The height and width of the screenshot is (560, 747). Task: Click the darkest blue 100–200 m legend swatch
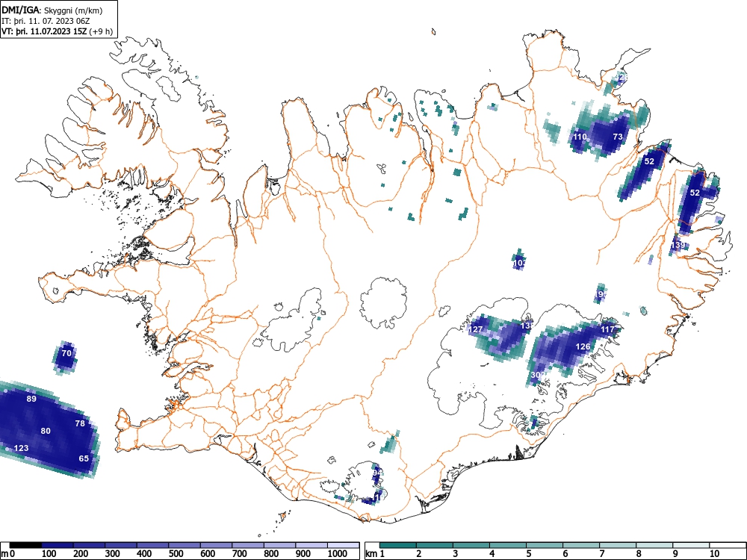coord(58,545)
